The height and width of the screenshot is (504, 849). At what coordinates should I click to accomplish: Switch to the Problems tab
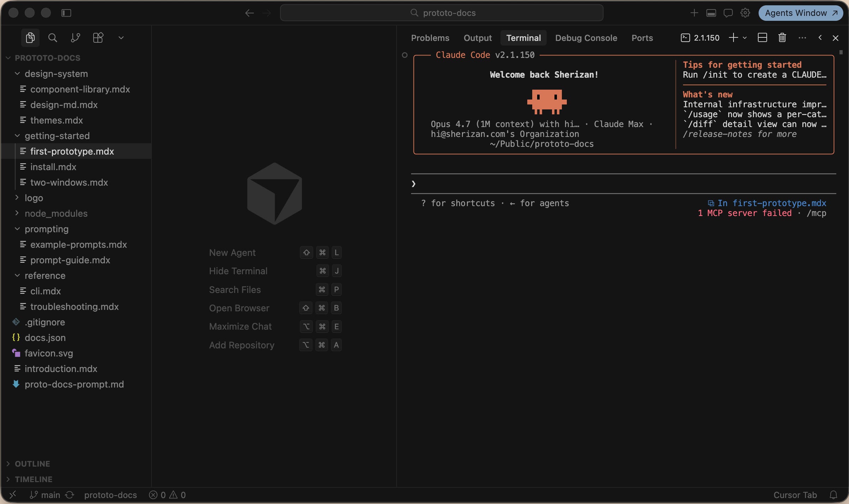(x=430, y=38)
